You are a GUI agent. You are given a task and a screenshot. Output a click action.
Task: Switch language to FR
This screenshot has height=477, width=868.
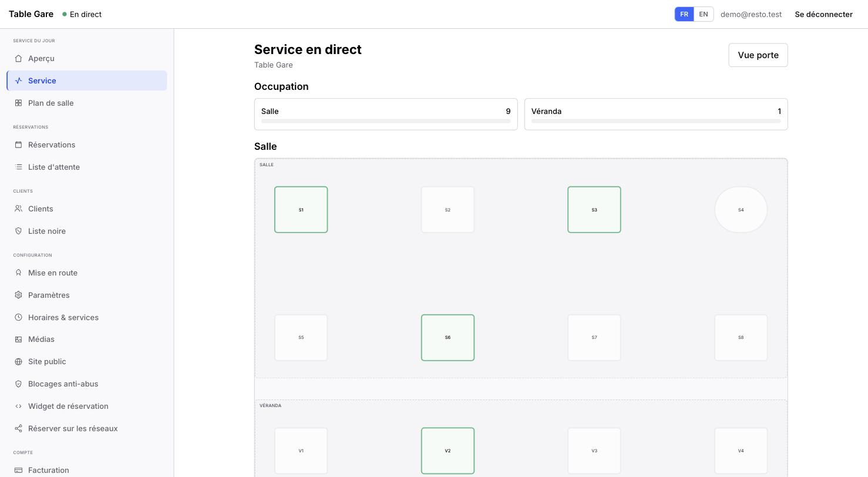[x=684, y=14]
